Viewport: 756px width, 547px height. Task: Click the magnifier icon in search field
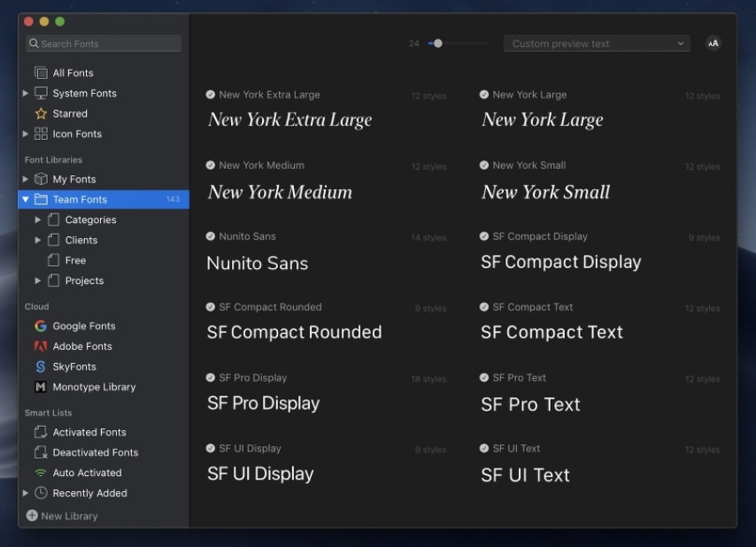[x=34, y=43]
